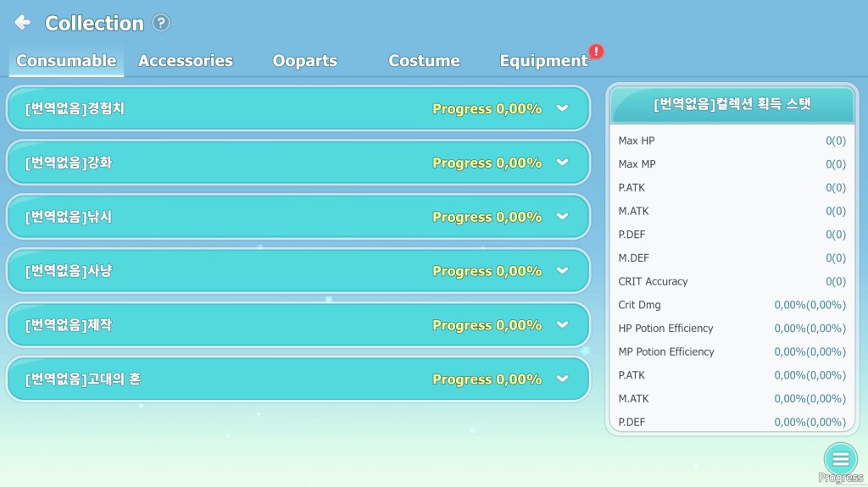Expand the 사냥 category chevron
Image resolution: width=868 pixels, height=487 pixels.
click(562, 271)
